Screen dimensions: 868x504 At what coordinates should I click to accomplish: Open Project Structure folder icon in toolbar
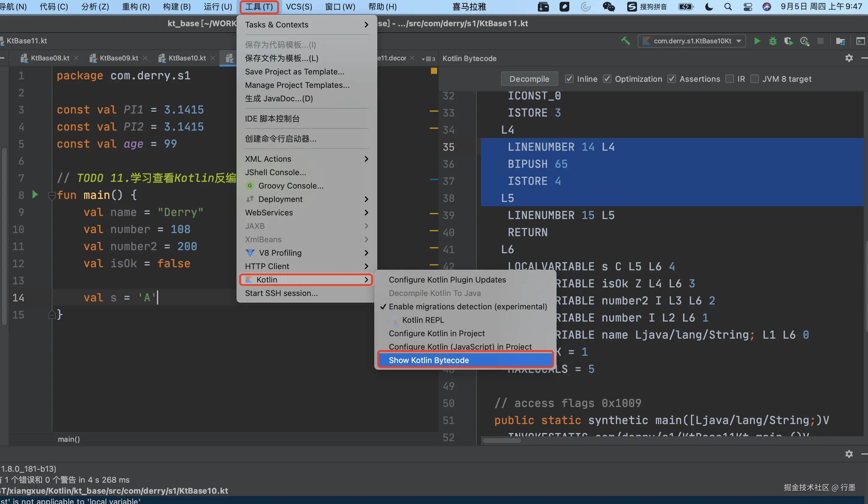[x=840, y=41]
